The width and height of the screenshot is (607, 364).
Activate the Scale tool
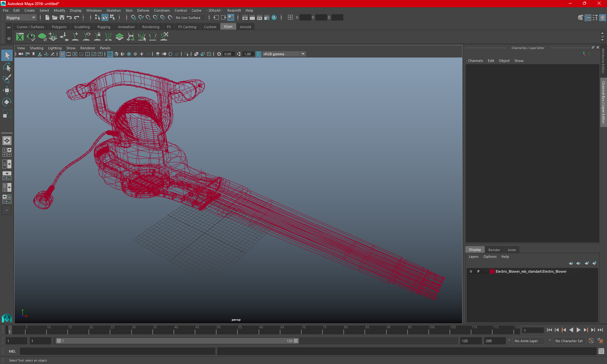(7, 113)
